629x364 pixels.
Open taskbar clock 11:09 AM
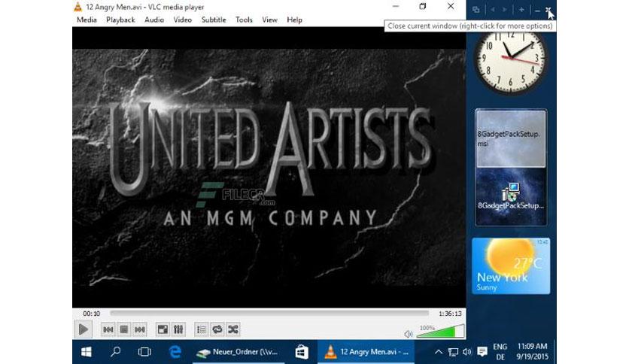pos(532,351)
